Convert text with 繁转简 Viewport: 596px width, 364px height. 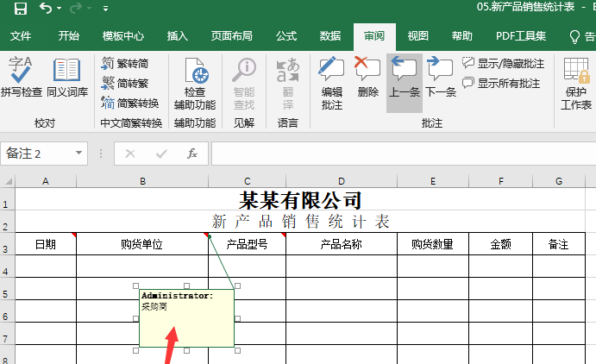[125, 63]
